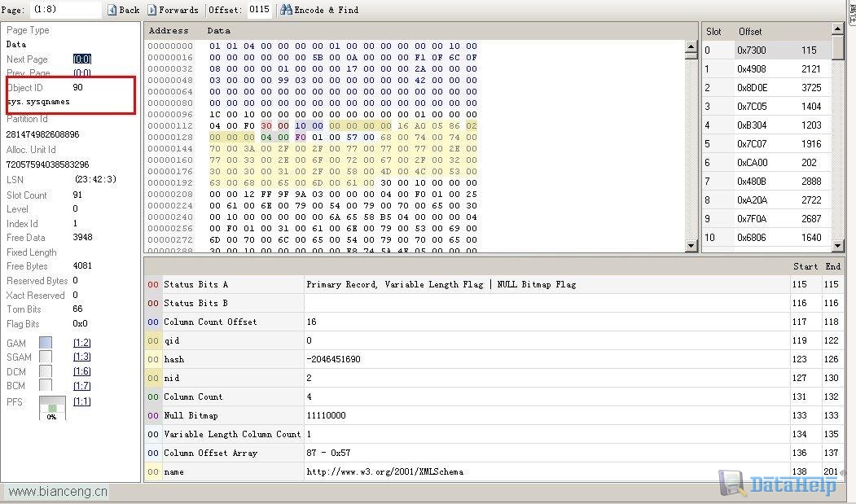Click the PFS 0% page fullness indicator
856x504 pixels.
point(52,408)
